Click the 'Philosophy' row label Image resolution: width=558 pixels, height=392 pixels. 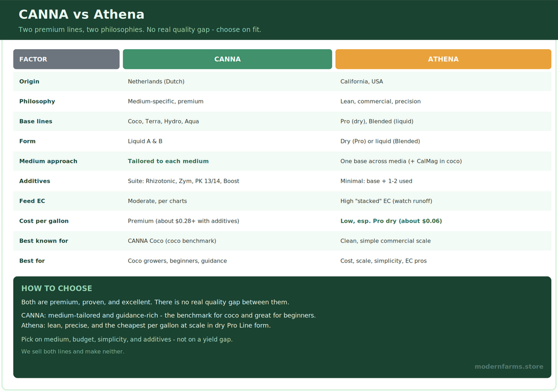pyautogui.click(x=37, y=101)
